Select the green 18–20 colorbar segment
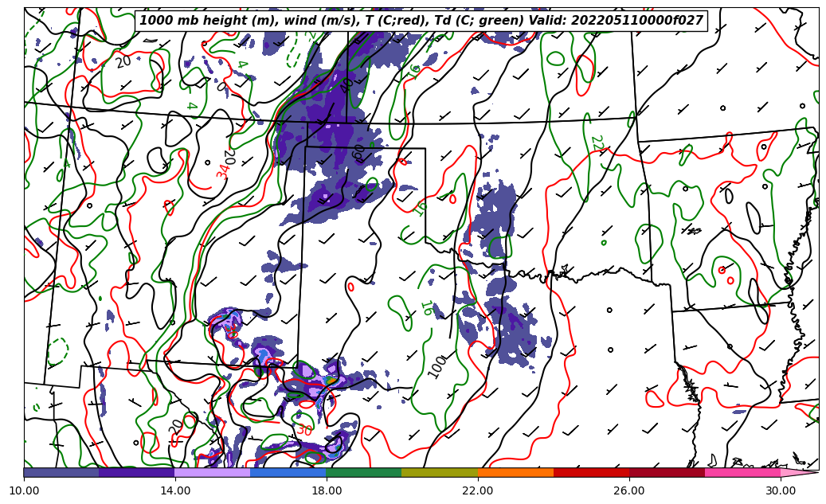The image size is (826, 504). [364, 472]
